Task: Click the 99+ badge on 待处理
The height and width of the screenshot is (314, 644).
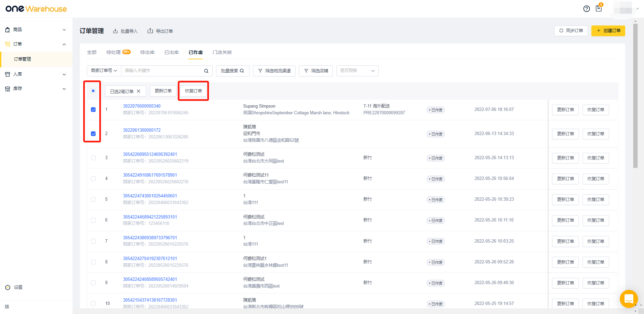Action: click(126, 52)
